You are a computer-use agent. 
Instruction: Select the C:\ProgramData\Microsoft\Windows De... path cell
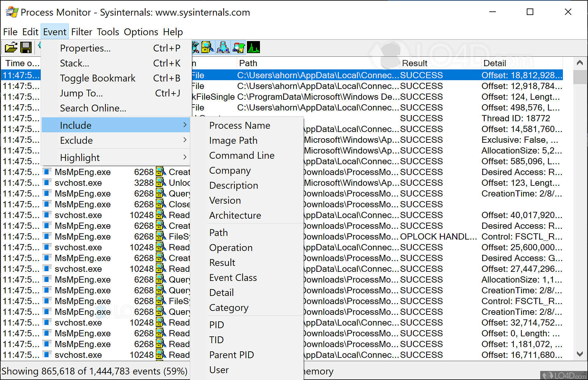tap(318, 97)
